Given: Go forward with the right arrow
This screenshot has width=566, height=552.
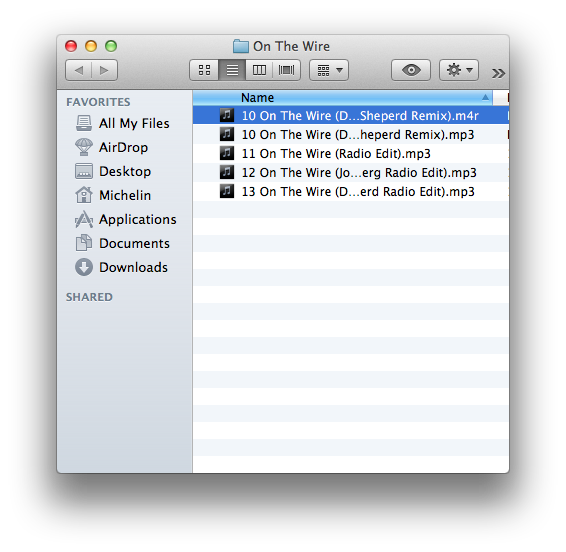Looking at the screenshot, I should (104, 70).
